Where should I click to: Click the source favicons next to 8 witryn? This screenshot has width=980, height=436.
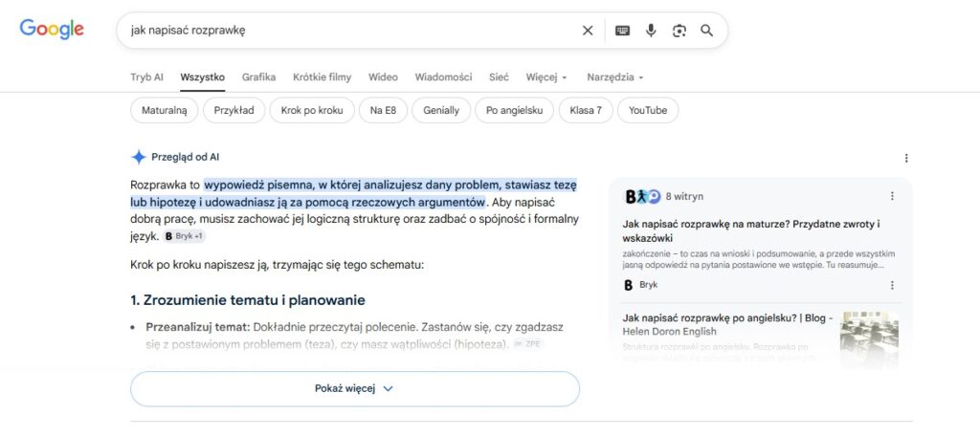(x=642, y=196)
